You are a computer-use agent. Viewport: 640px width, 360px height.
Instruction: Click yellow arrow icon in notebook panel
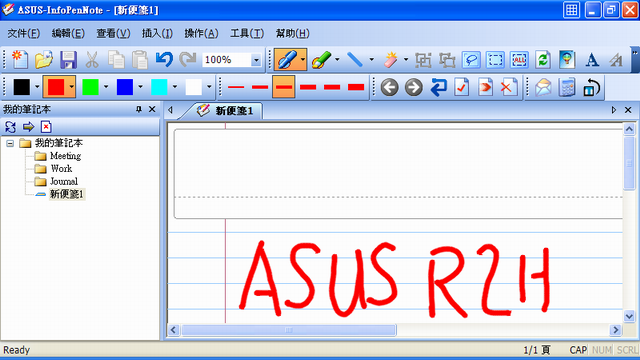(x=28, y=127)
